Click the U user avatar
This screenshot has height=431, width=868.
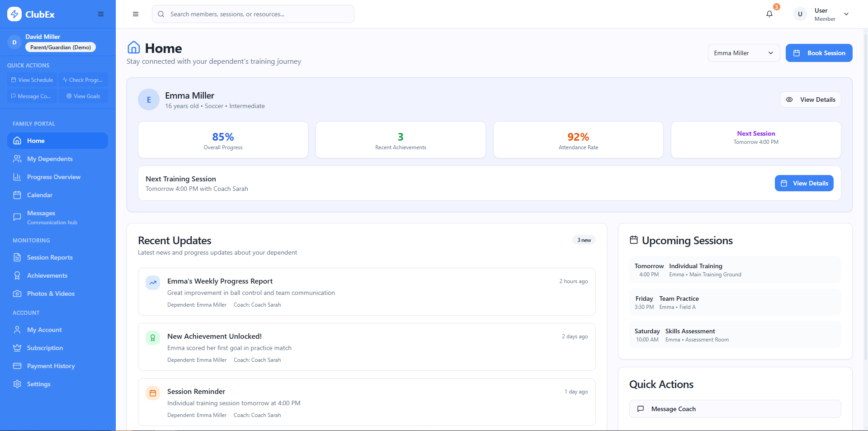(800, 14)
